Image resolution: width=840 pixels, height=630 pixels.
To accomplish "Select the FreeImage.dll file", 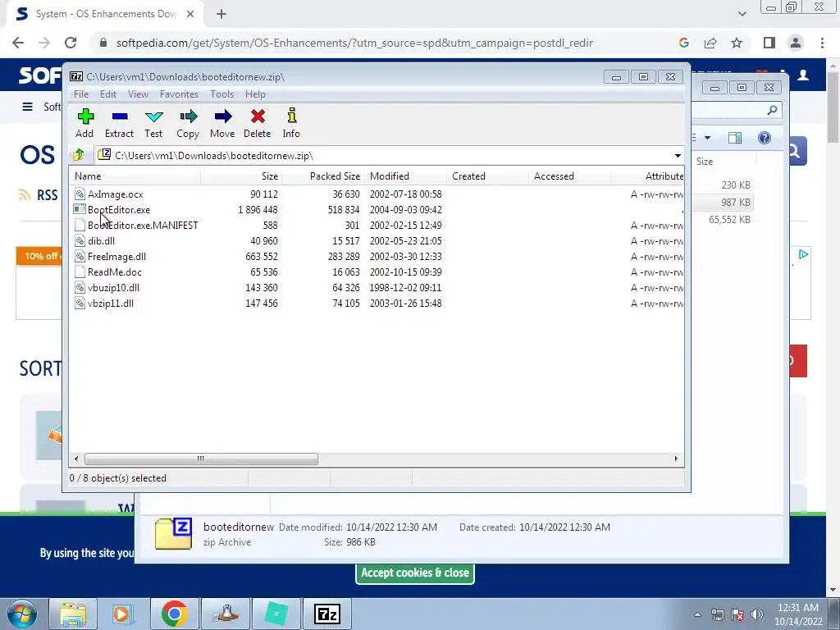I will tap(116, 257).
